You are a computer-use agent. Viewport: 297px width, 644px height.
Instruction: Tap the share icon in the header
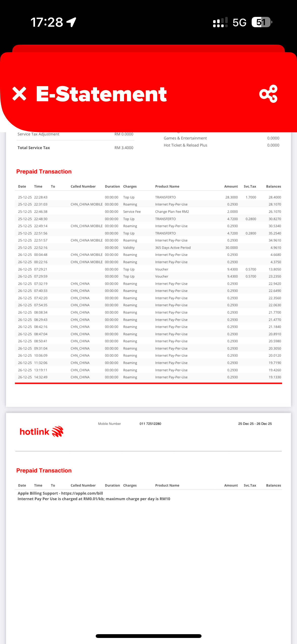pyautogui.click(x=268, y=94)
